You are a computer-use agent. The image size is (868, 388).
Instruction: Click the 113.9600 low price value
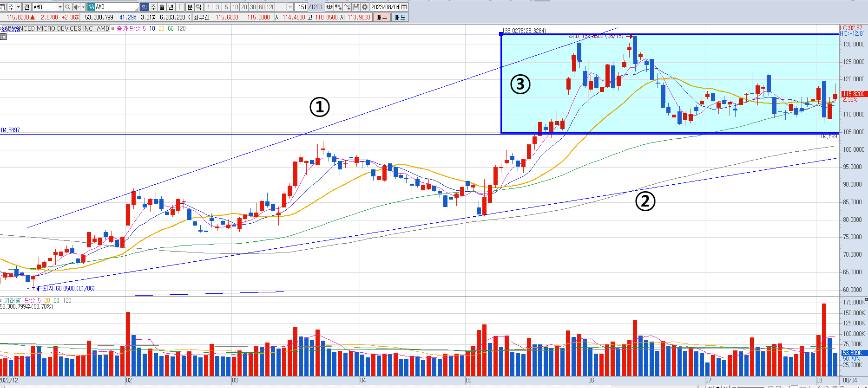(x=359, y=17)
